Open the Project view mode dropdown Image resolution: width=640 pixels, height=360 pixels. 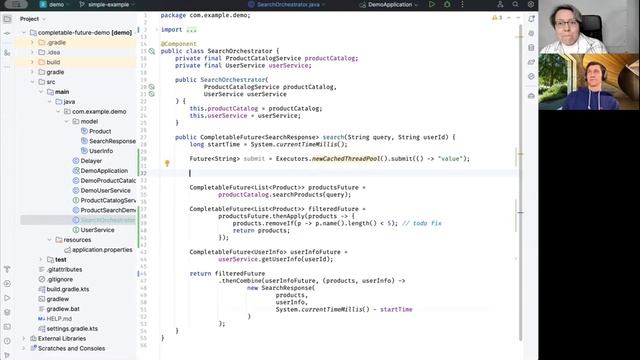tap(33, 19)
